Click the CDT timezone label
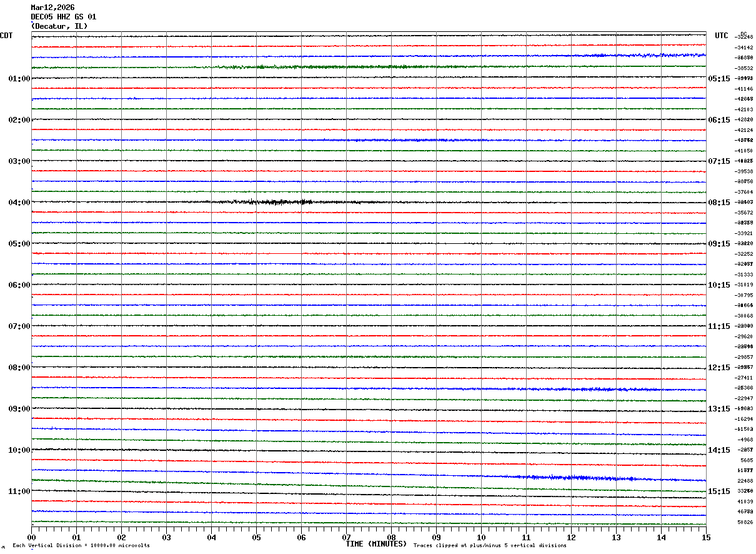The image size is (756, 554). click(6, 36)
